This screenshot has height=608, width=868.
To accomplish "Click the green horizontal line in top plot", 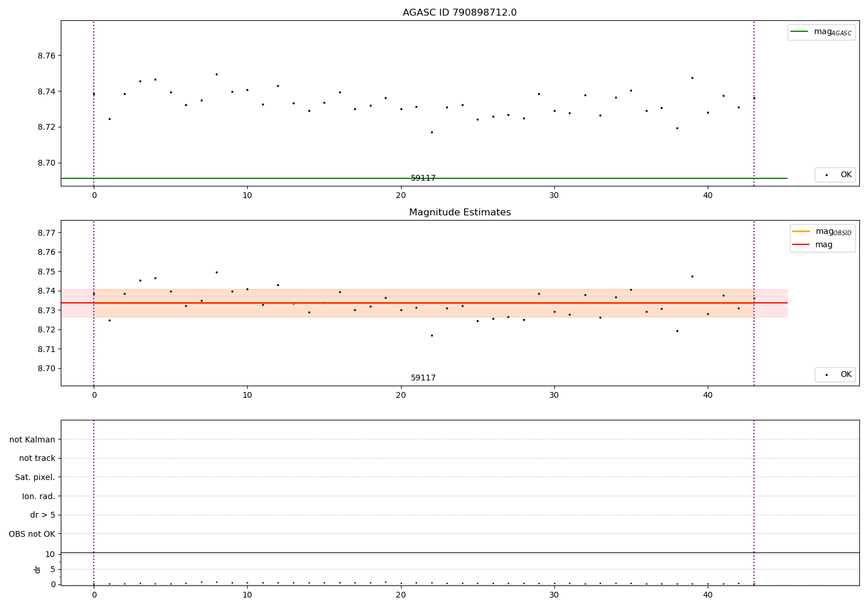I will (424, 178).
